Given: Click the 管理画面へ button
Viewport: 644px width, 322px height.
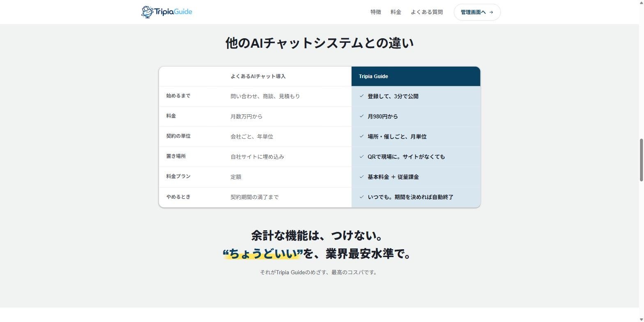Looking at the screenshot, I should 477,12.
